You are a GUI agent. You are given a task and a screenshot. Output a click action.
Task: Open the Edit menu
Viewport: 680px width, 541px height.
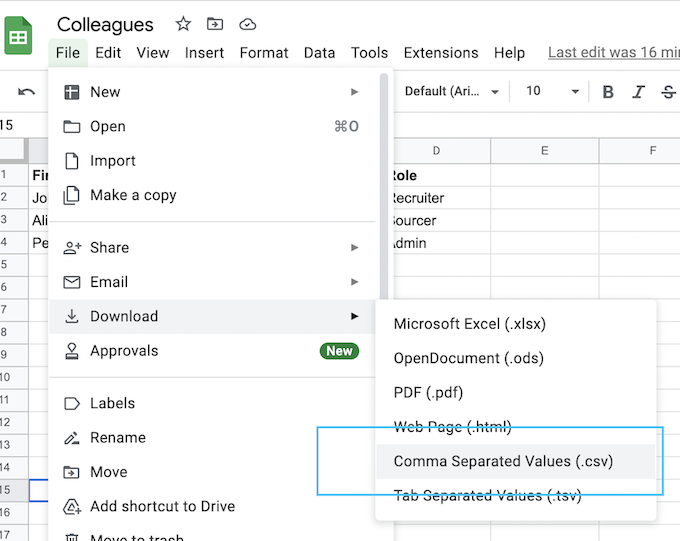108,53
